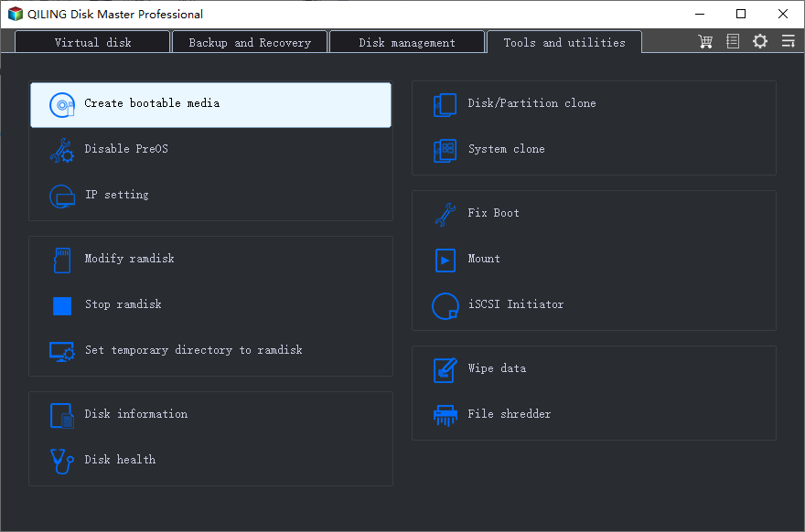Choose Stop ramdisk label
The image size is (805, 532).
pyautogui.click(x=123, y=304)
